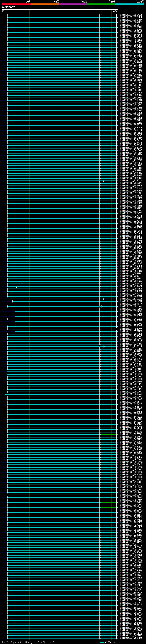The width and height of the screenshot is (146, 644).
Task: Open the UniRef100_P43643 hit label
Action: [x=131, y=37]
